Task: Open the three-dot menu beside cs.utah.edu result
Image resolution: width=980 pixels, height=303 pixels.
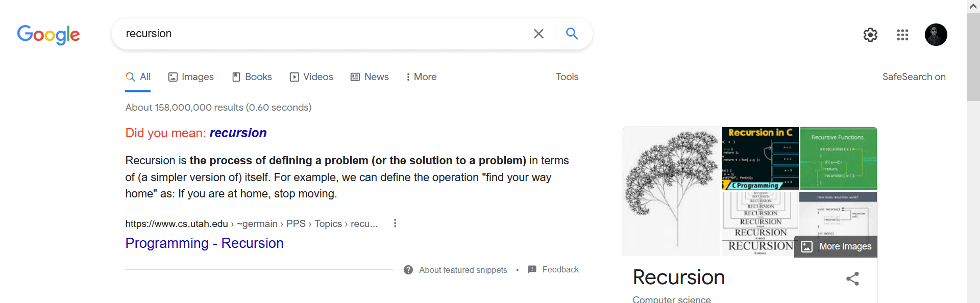Action: pyautogui.click(x=395, y=223)
